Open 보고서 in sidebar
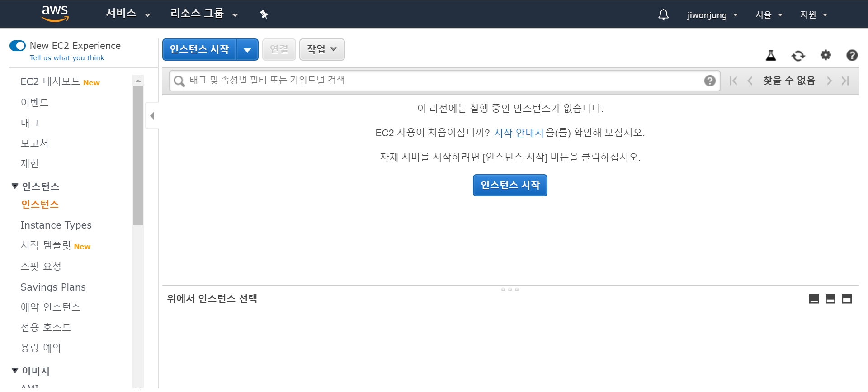Screen dimensions: 868x392 click(34, 143)
